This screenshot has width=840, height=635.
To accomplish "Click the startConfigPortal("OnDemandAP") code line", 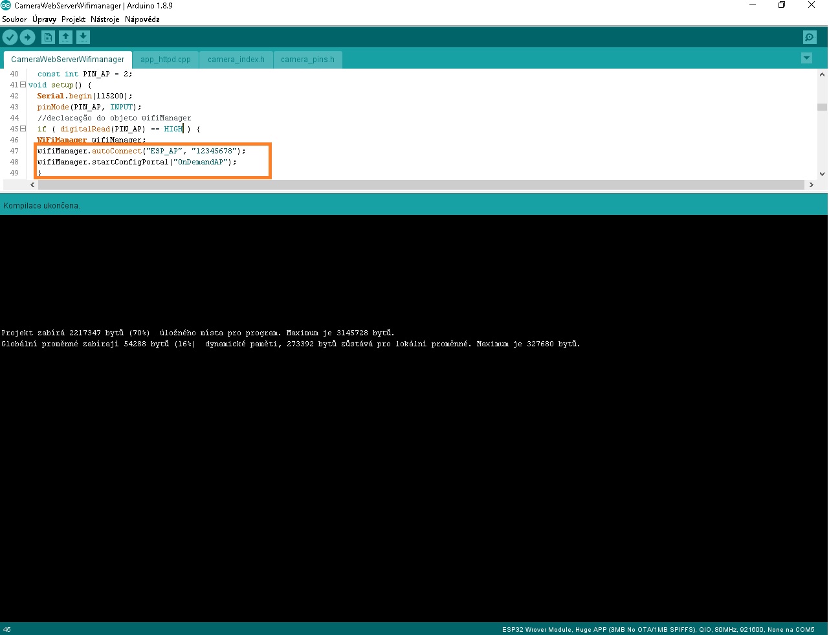I will pyautogui.click(x=137, y=162).
